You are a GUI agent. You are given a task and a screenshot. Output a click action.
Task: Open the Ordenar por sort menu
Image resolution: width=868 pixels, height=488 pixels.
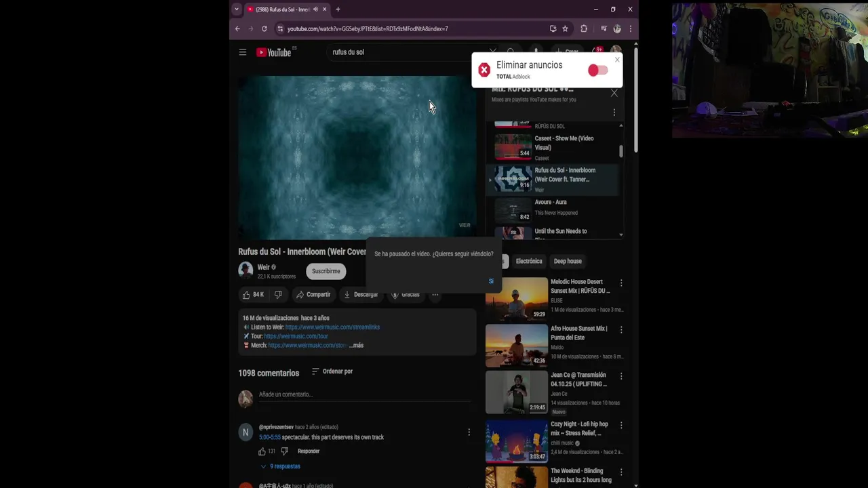pyautogui.click(x=332, y=371)
